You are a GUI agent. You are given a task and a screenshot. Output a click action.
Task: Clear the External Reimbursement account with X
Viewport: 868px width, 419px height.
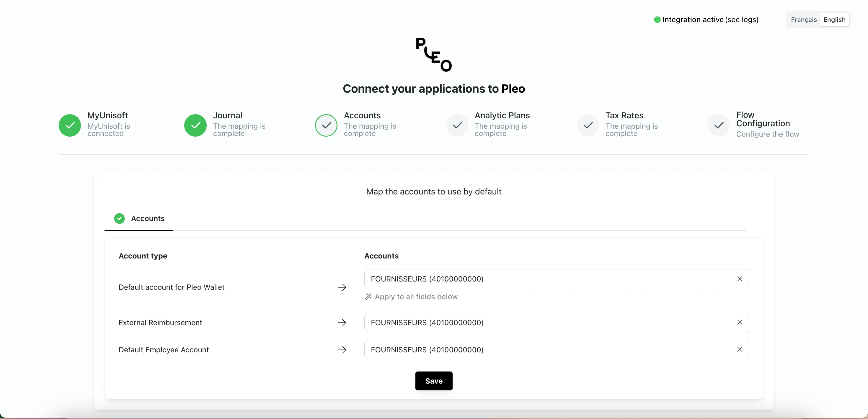tap(739, 322)
